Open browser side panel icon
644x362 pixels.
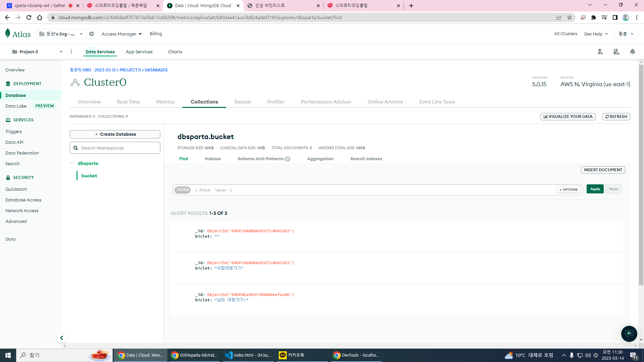pyautogui.click(x=615, y=17)
